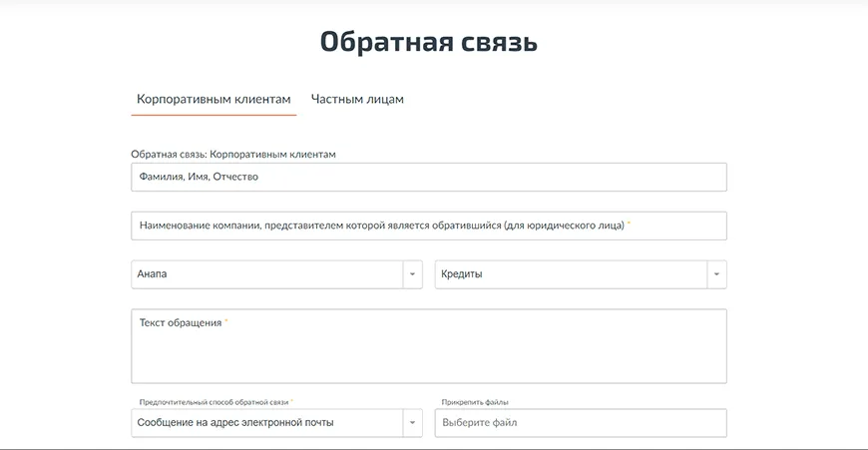The width and height of the screenshot is (868, 450).
Task: Click the asterisk next to the preferred contact label
Action: tap(292, 401)
